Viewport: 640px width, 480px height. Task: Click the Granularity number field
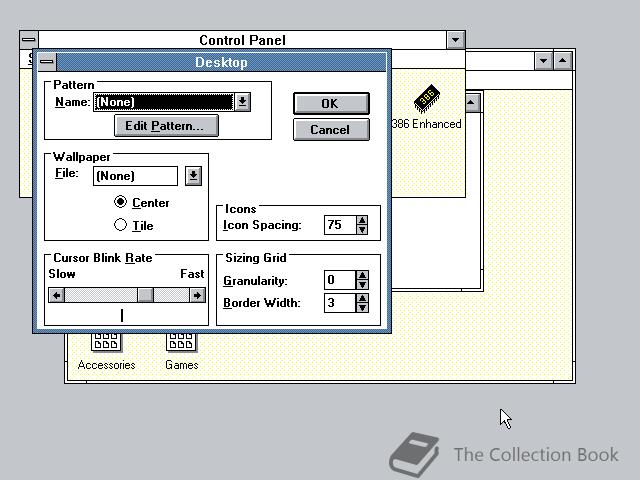[340, 280]
